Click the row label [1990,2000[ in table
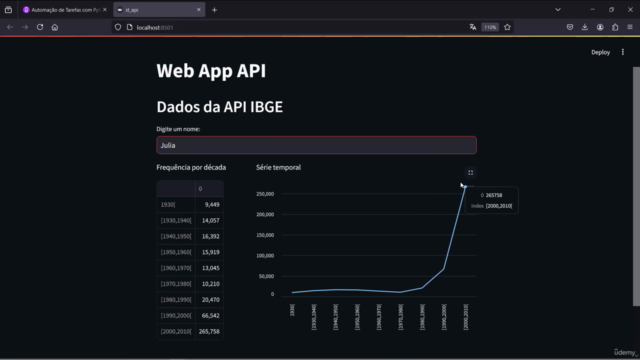Image resolution: width=640 pixels, height=360 pixels. (176, 316)
